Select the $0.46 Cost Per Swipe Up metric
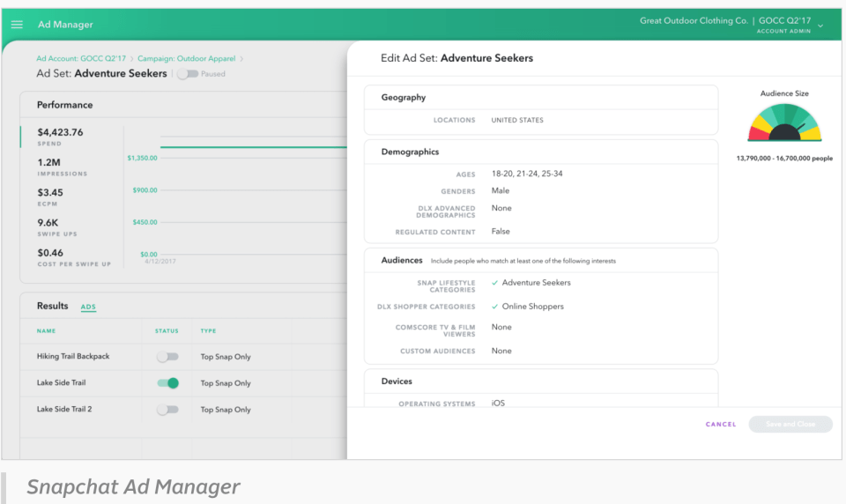 [74, 257]
